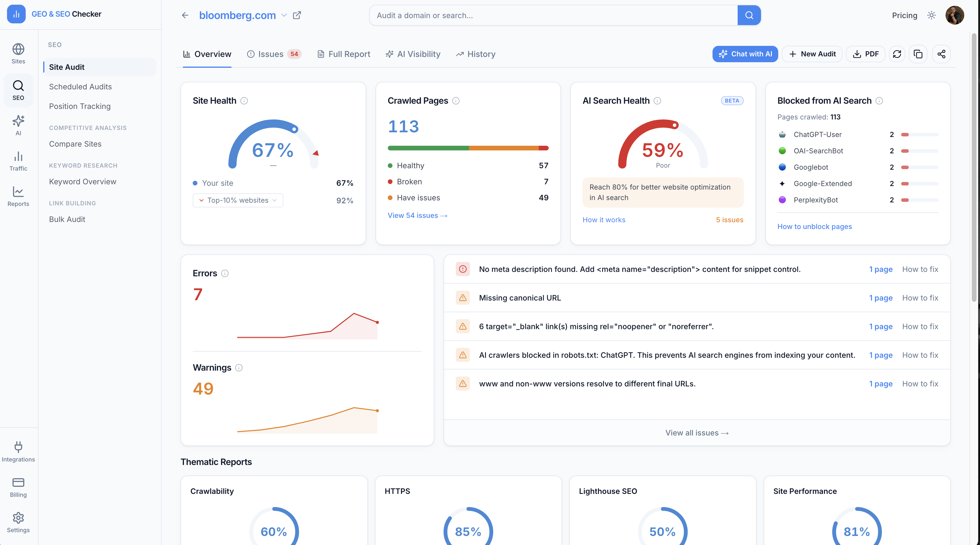Click the Chat with AI button
Viewport: 980px width, 545px height.
tap(745, 54)
